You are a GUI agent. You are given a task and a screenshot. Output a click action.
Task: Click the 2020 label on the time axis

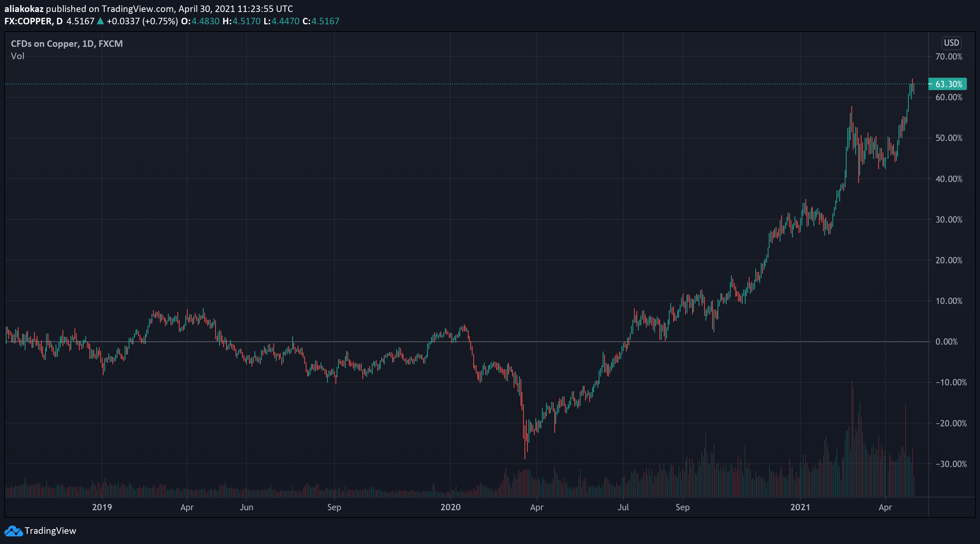pos(450,507)
